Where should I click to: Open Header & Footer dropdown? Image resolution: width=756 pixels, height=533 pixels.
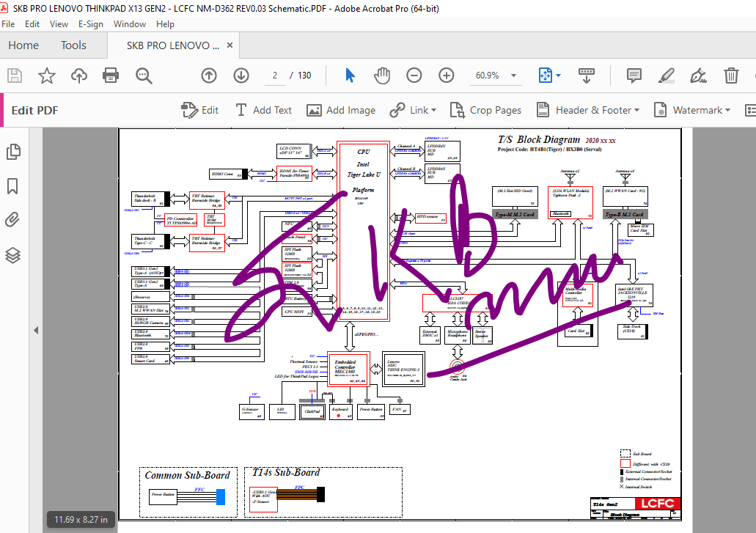coord(588,111)
